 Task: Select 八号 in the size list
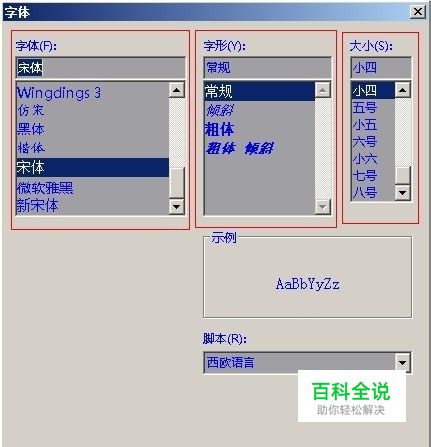click(x=373, y=192)
